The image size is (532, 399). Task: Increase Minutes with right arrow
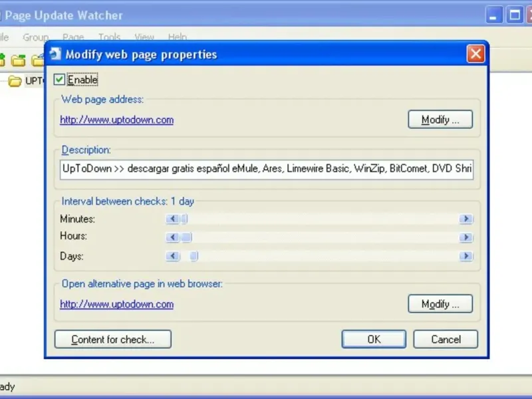tap(466, 219)
